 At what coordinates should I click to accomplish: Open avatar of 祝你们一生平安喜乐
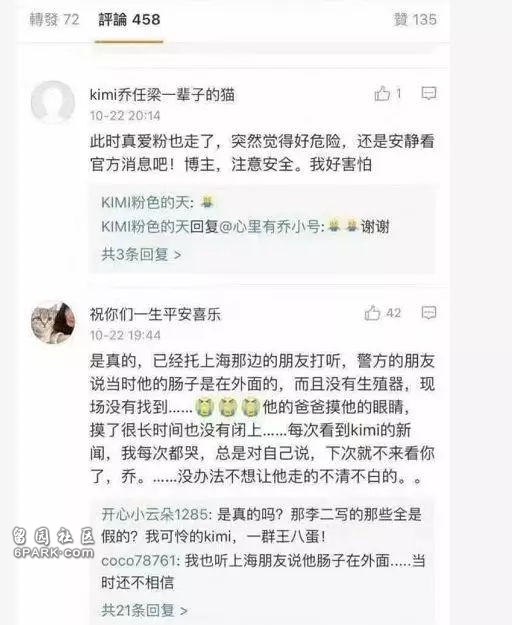[53, 322]
